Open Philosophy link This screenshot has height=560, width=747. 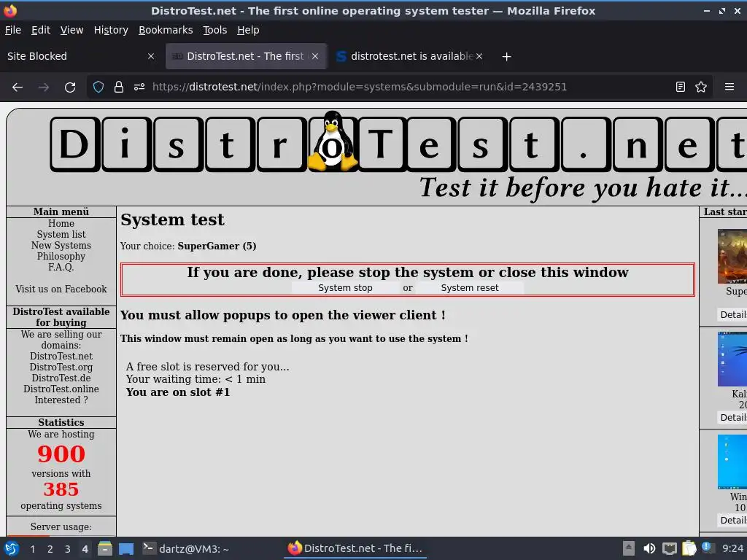pyautogui.click(x=61, y=256)
